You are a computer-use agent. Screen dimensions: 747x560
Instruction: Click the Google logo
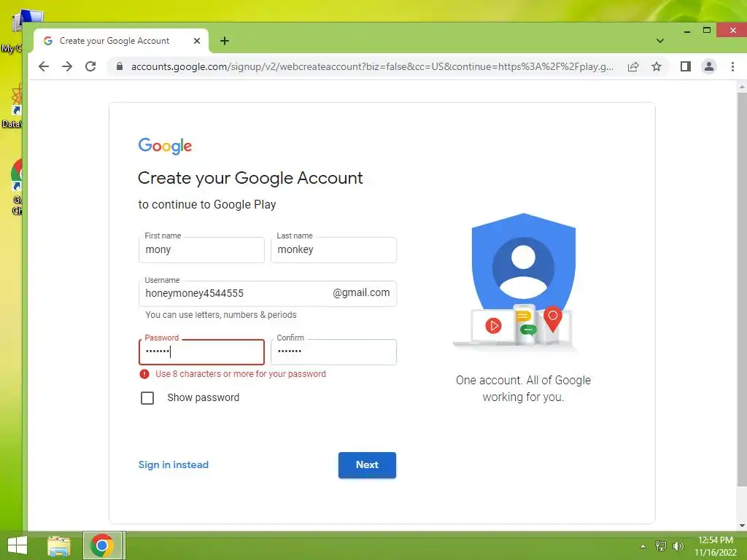(165, 146)
